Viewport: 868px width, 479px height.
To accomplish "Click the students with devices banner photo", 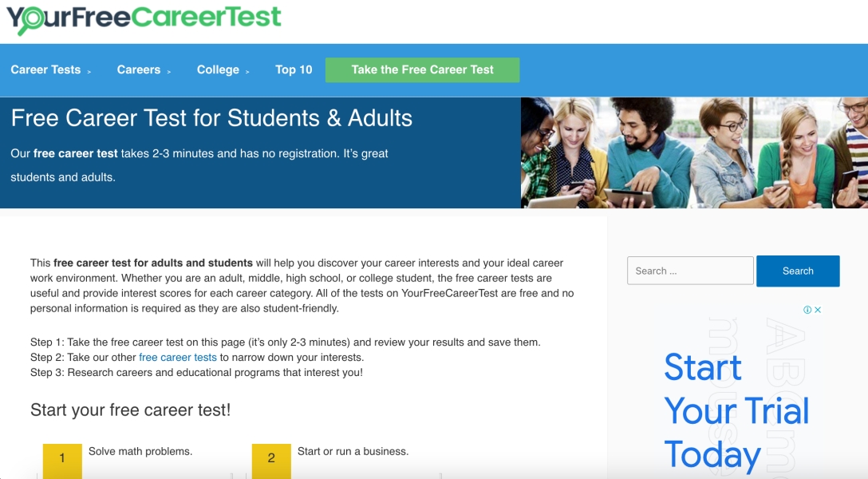I will point(694,152).
